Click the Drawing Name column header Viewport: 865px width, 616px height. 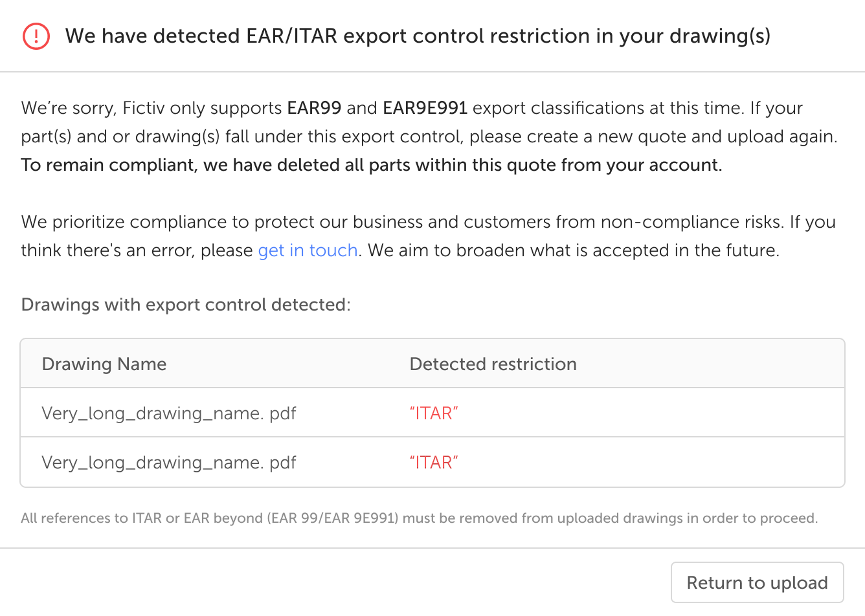104,364
